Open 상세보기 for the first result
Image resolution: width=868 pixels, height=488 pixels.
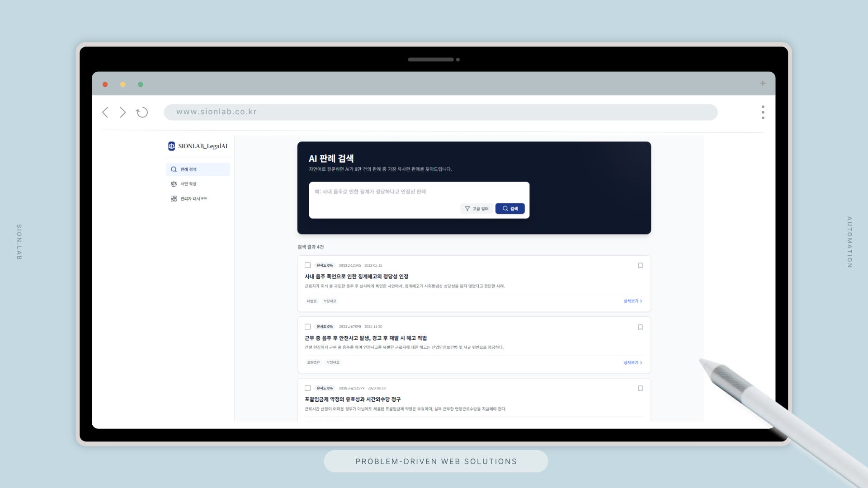(x=632, y=301)
